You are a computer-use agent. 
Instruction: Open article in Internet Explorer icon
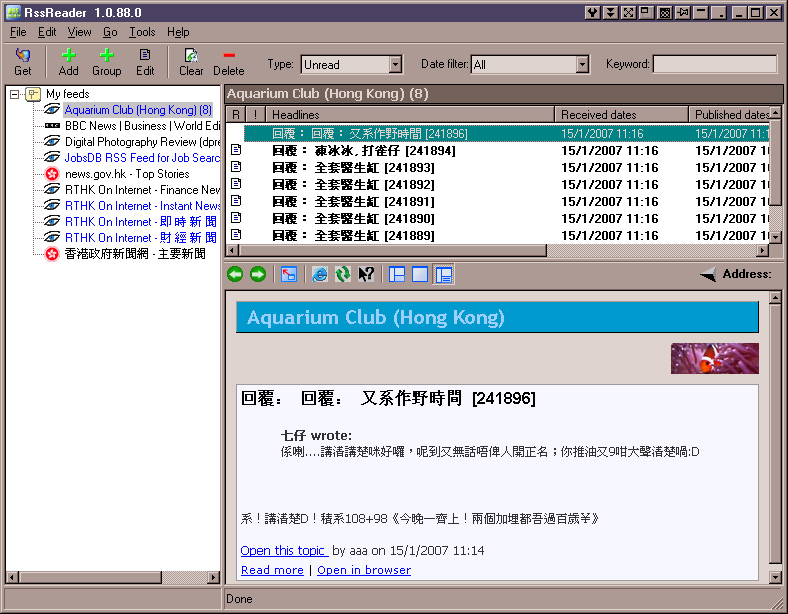click(320, 274)
